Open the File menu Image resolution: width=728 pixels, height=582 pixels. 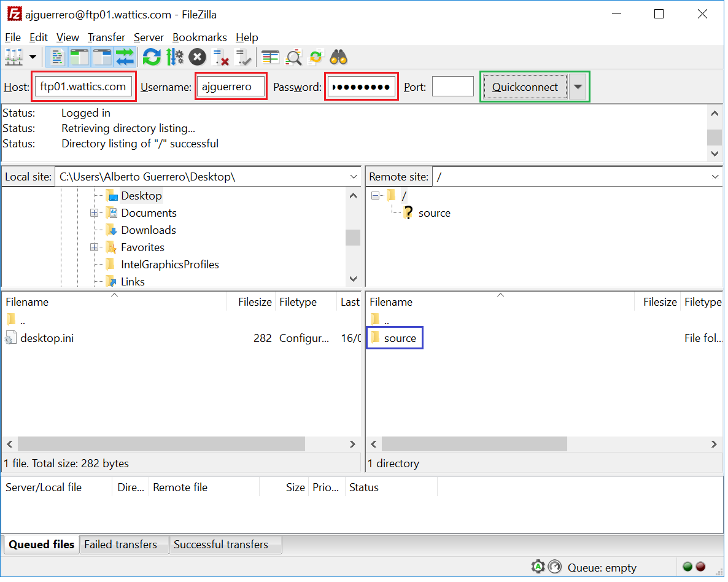(12, 37)
